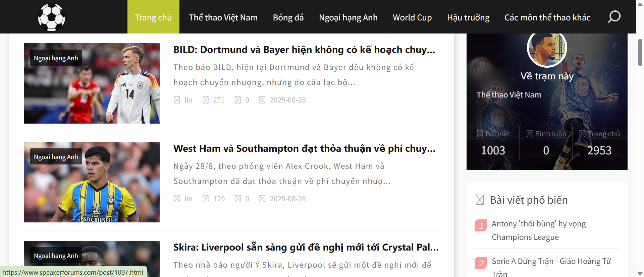Click BILD article excerpt text
Viewport: 644px width, 277px height.
click(294, 75)
